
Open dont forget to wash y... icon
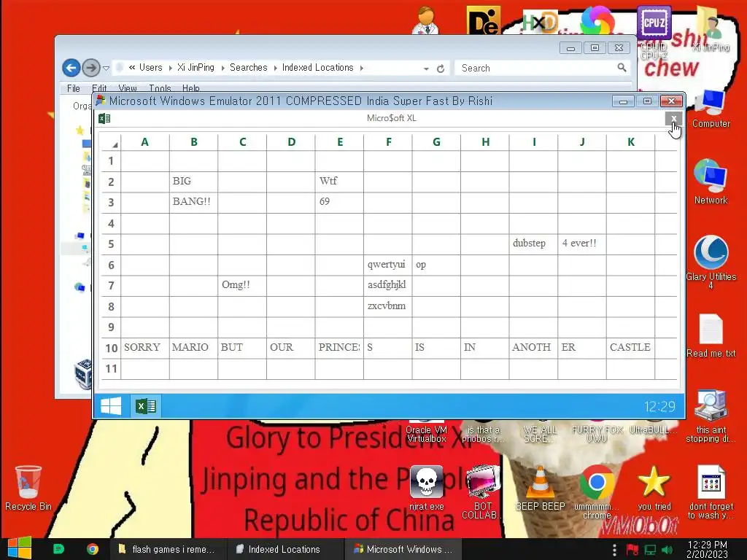tap(711, 491)
